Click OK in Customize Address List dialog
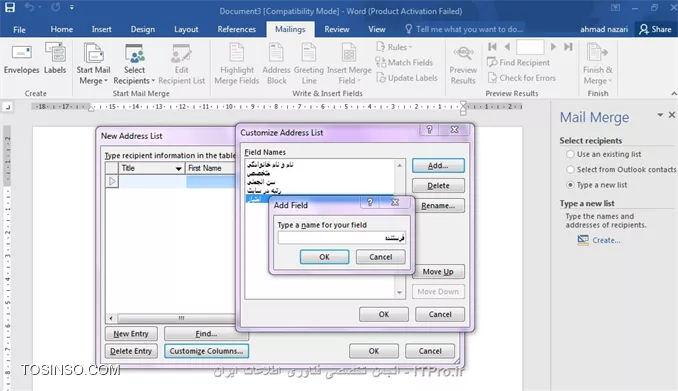Viewport: 678px width, 391px height. (x=384, y=314)
